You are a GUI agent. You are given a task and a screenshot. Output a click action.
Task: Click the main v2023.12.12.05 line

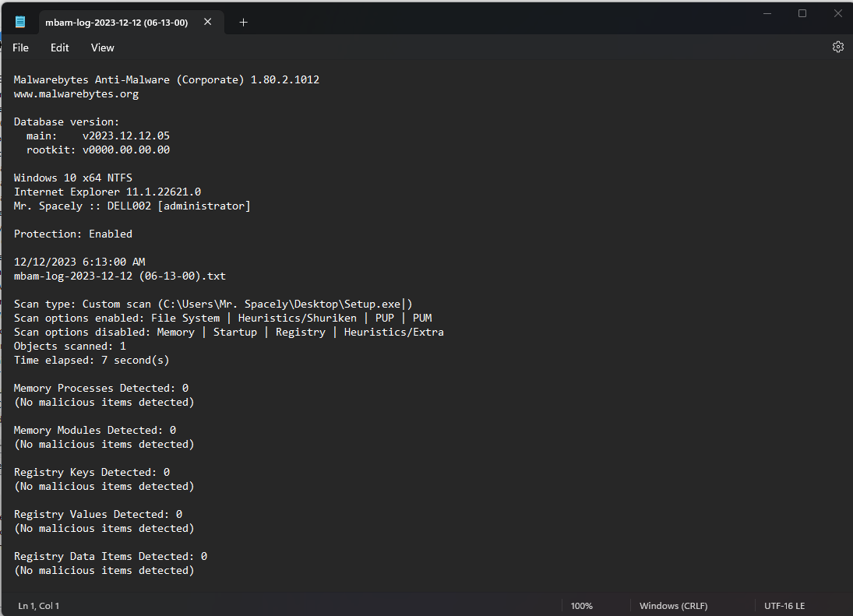click(98, 136)
